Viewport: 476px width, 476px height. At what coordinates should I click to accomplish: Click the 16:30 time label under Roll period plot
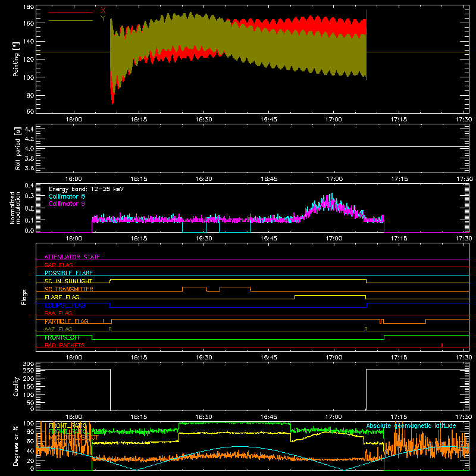pos(203,179)
